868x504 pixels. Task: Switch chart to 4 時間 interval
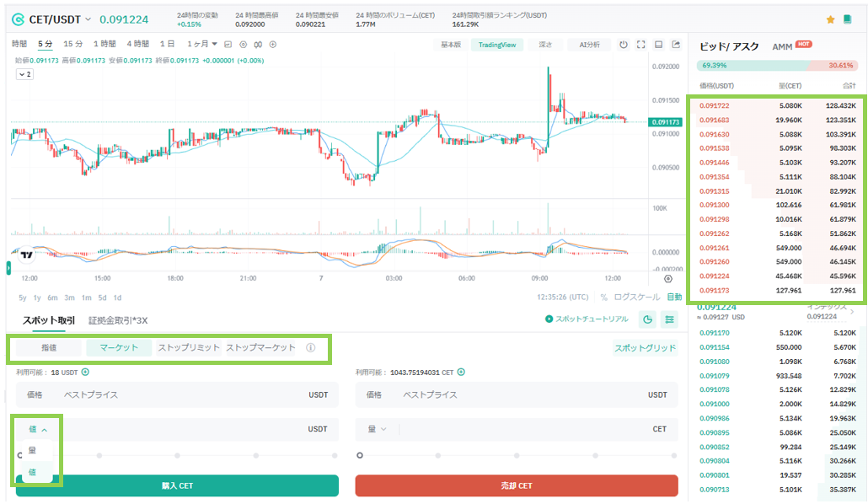click(x=138, y=44)
